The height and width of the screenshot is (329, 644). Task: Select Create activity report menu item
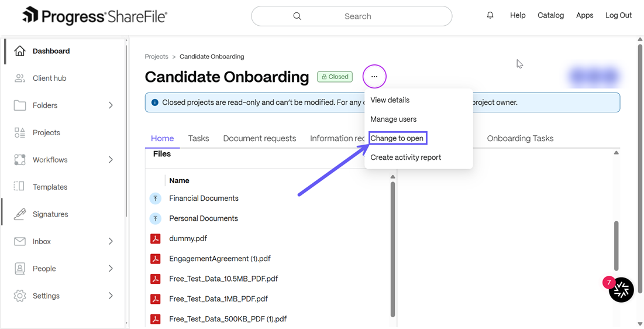click(x=406, y=157)
